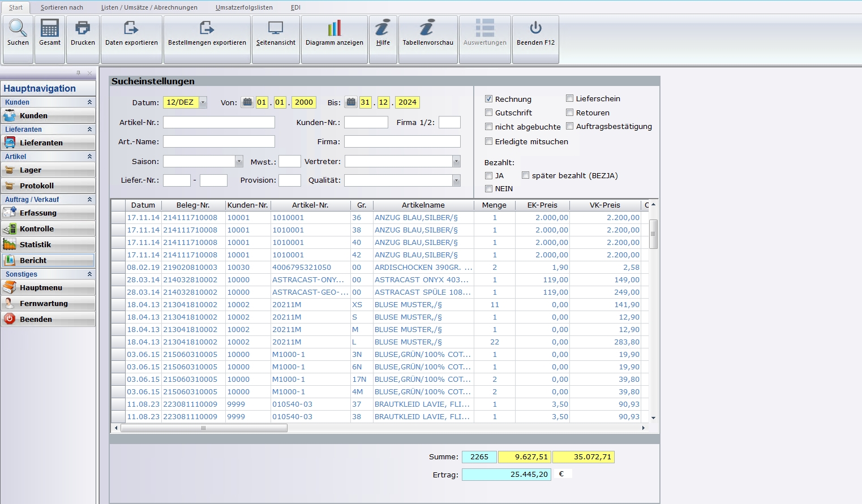Enable the Lieferschein checkbox
Screen dimensions: 862x504
569,98
